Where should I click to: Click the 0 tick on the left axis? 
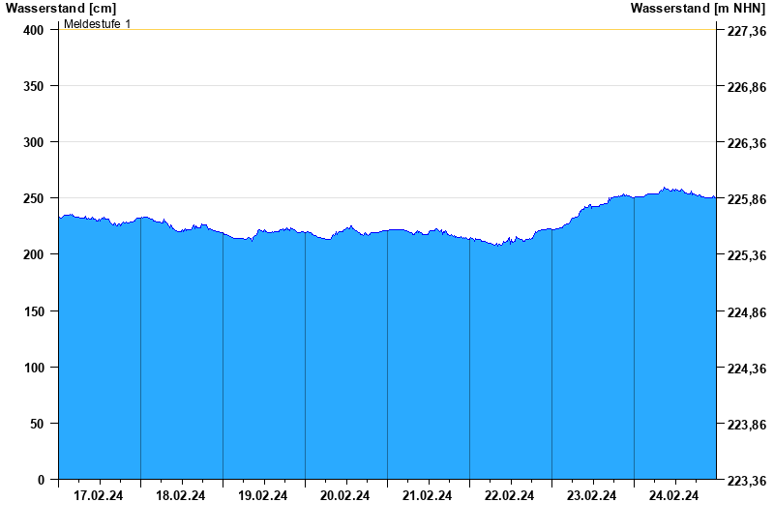(x=41, y=480)
